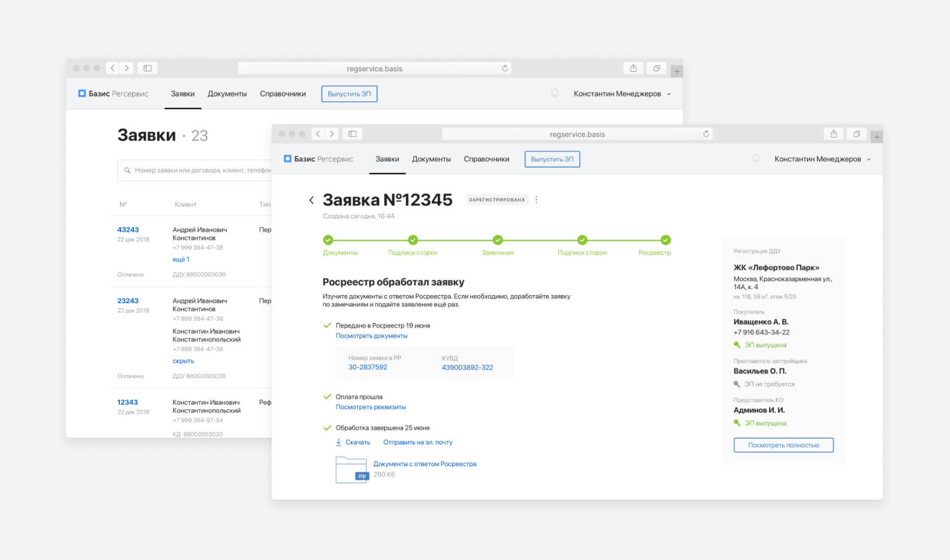Open Справочники tab in back window

pyautogui.click(x=283, y=94)
